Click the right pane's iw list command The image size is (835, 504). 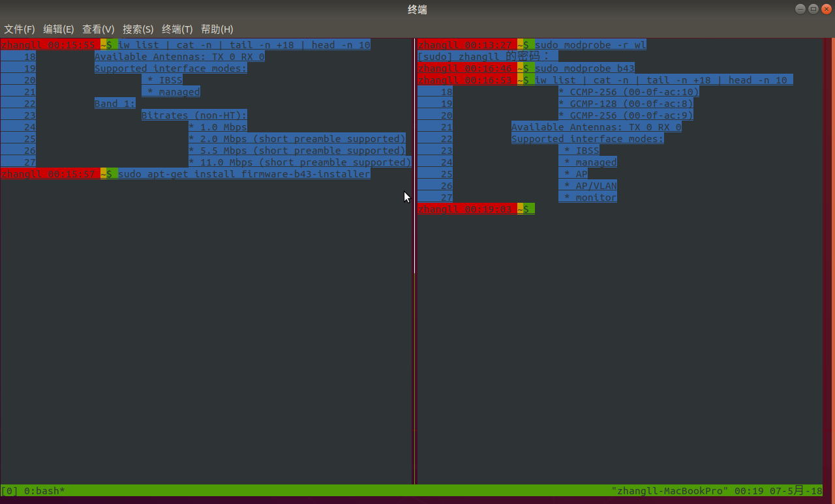tap(661, 80)
